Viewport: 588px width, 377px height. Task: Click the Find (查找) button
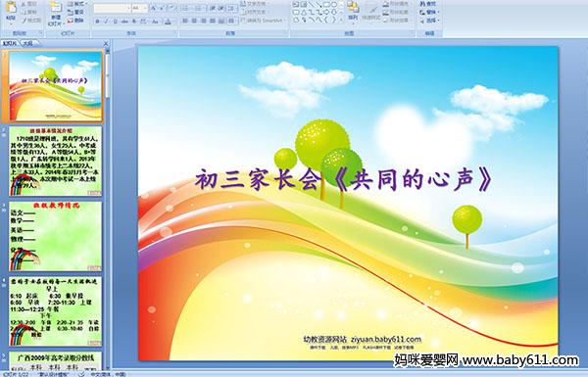click(x=428, y=4)
